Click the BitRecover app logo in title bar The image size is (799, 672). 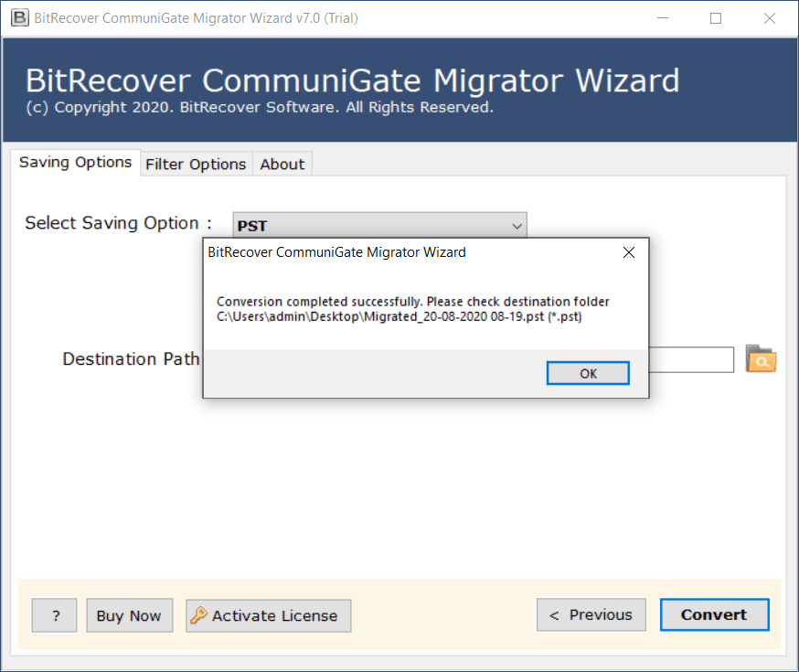(20, 18)
